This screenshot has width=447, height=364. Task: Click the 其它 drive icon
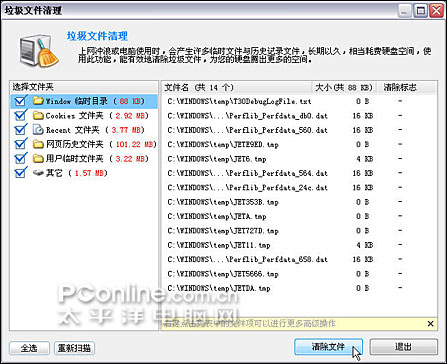coord(38,173)
